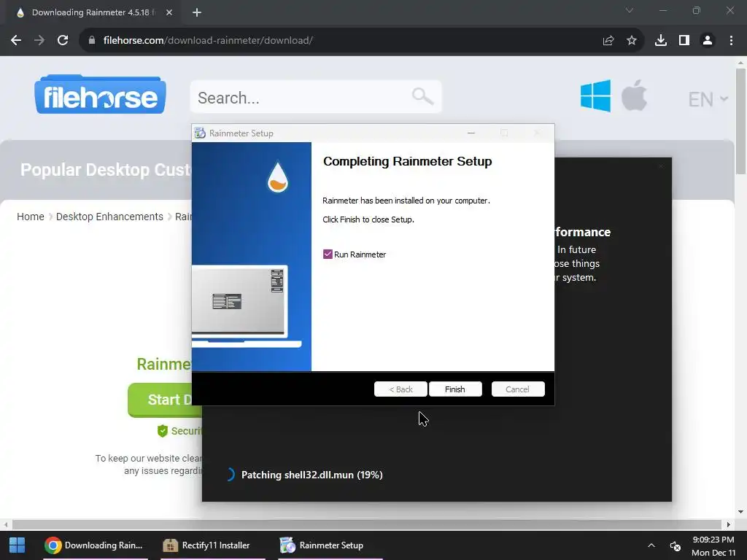Click Chrome's forward navigation arrow
Viewport: 747px width, 560px height.
[x=39, y=41]
